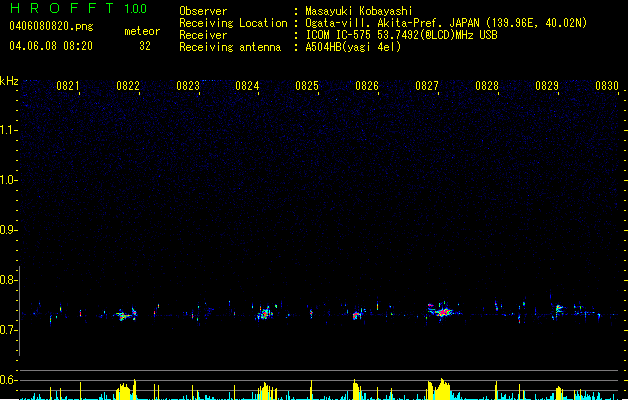
Task: Click the 0821 time marker
Action: pos(67,86)
